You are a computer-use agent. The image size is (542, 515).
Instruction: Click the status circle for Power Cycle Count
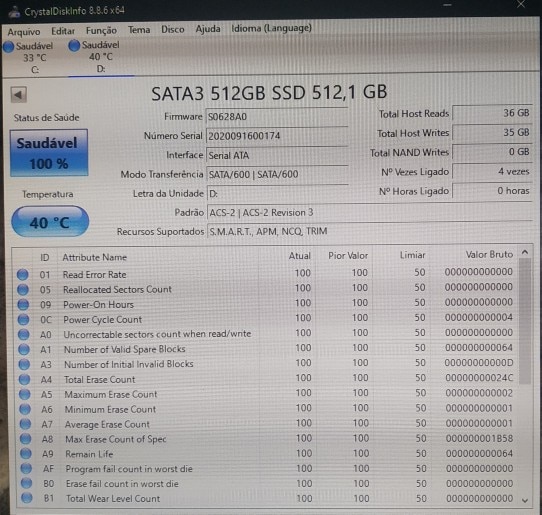pos(23,319)
